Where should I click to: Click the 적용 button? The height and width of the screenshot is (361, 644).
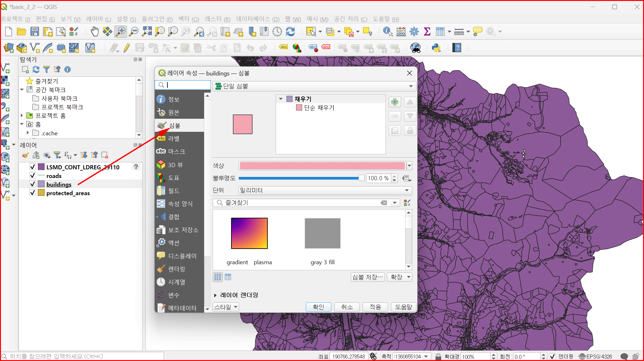[375, 307]
